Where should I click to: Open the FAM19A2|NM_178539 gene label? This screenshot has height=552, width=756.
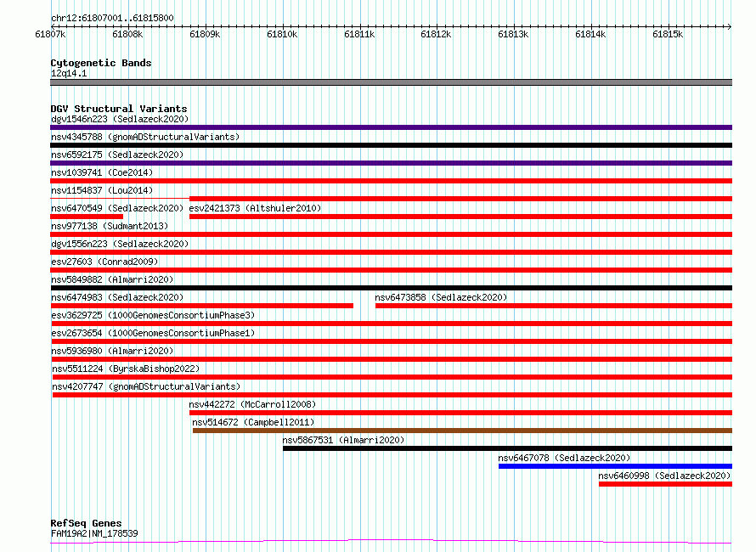point(94,533)
